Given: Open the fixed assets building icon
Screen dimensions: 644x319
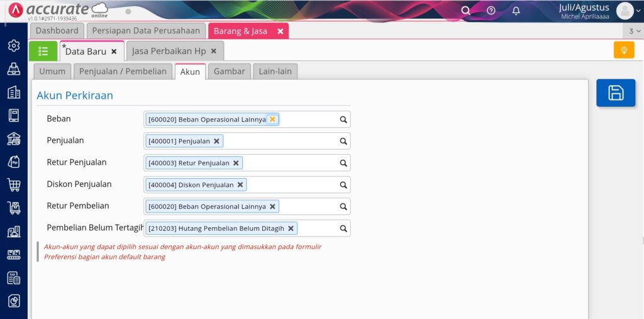Looking at the screenshot, I should (x=14, y=232).
